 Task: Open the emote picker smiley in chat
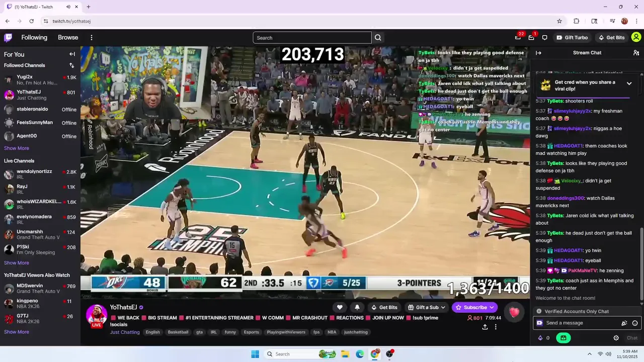point(635,323)
